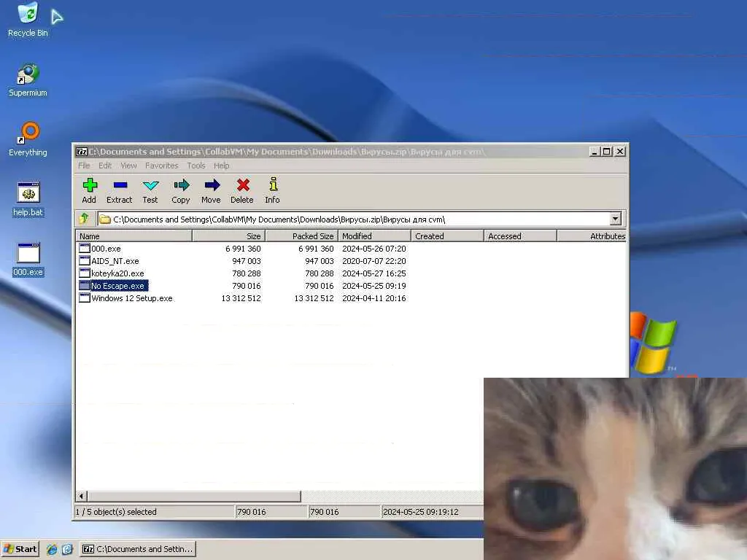The width and height of the screenshot is (747, 560).
Task: Click the Extract toolbar icon
Action: pos(120,185)
